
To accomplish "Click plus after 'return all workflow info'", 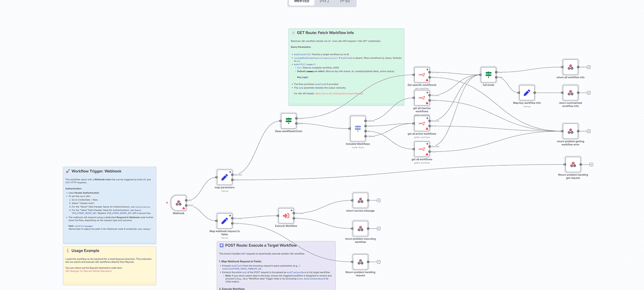I will tap(588, 67).
